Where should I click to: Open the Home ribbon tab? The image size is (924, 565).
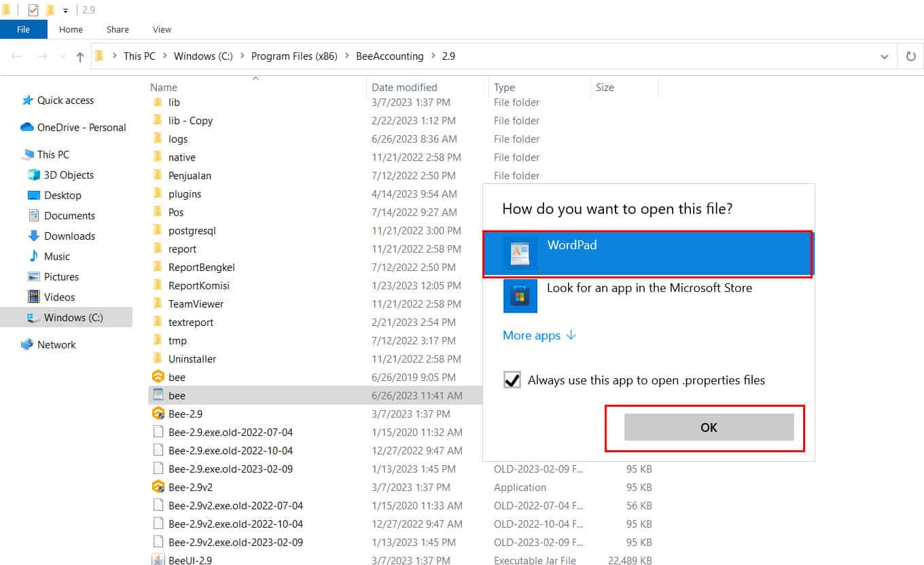71,29
